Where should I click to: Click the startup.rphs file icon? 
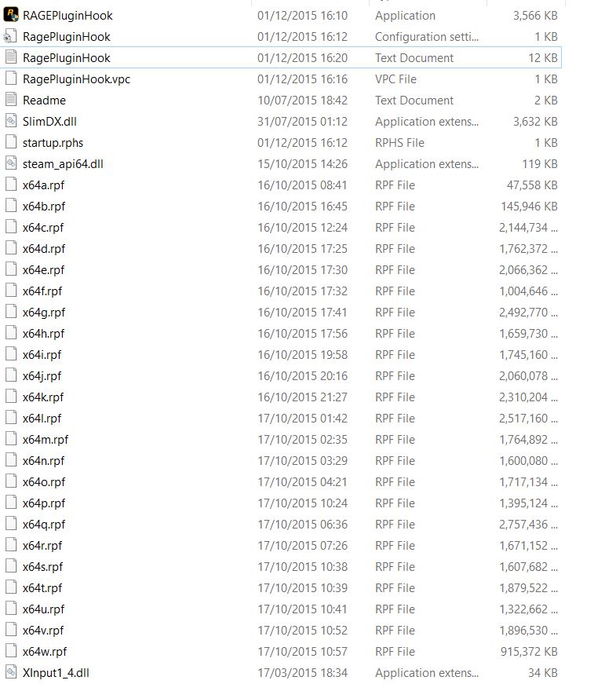(11, 142)
